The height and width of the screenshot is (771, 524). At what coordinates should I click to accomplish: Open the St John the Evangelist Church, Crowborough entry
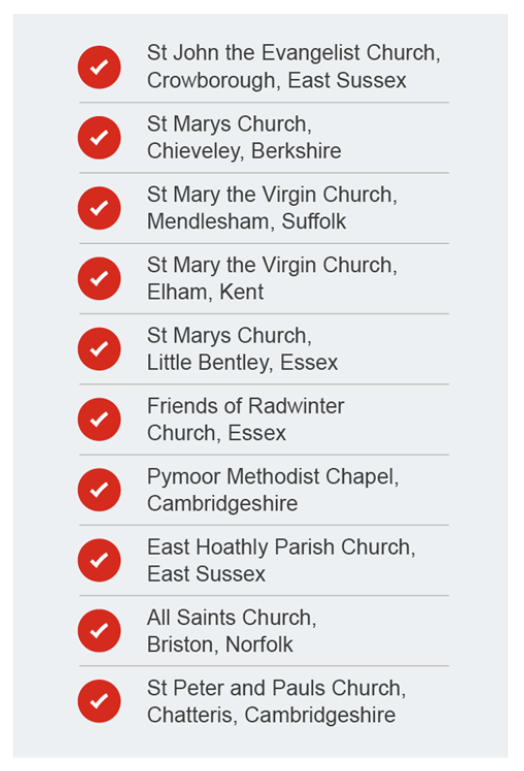coord(293,66)
